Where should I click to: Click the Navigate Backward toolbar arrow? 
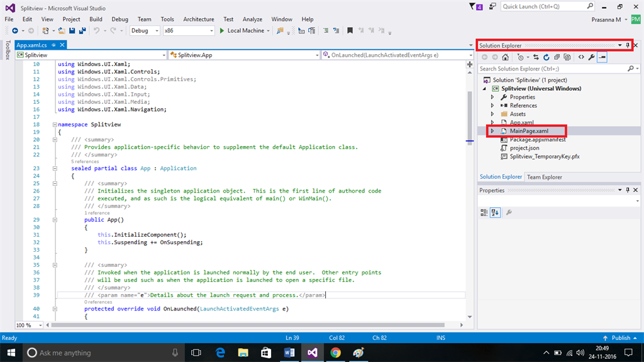click(x=14, y=30)
